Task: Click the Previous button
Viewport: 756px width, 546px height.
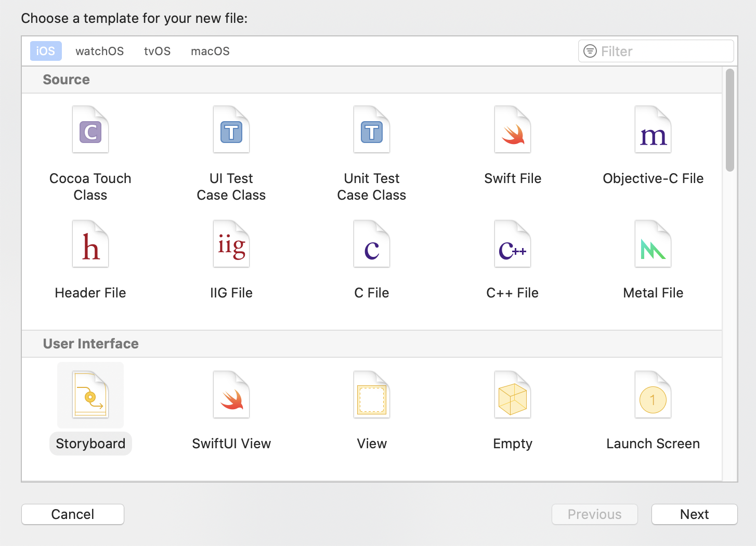Action: [x=595, y=514]
